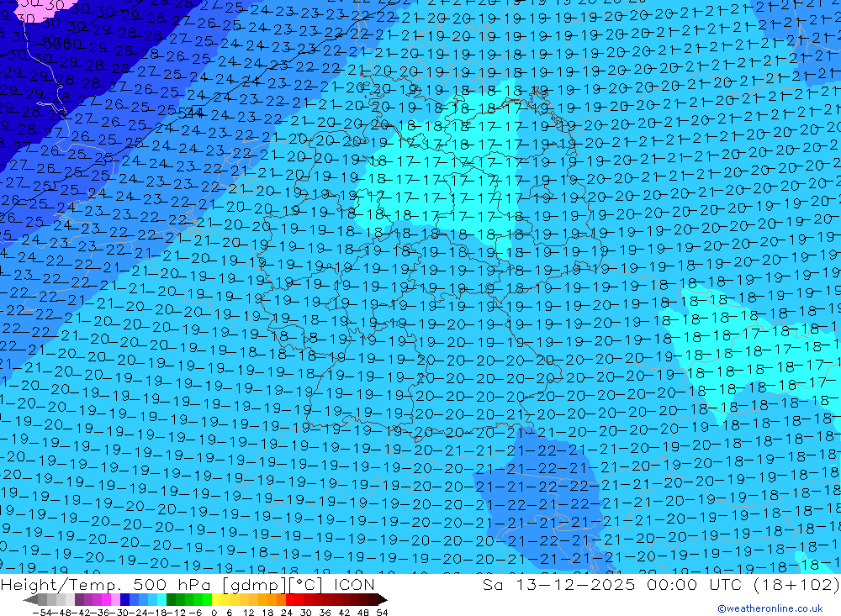Select the bright red swatch above 24
This screenshot has height=616, width=841.
tap(290, 600)
